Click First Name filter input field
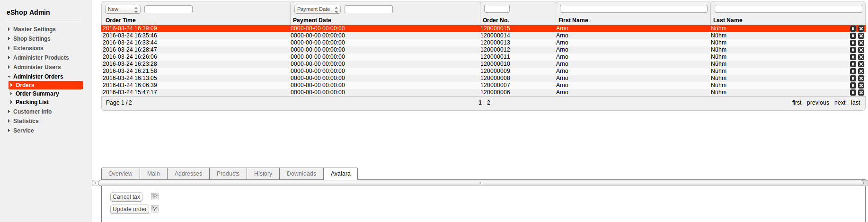Image resolution: width=868 pixels, height=222 pixels. 634,9
